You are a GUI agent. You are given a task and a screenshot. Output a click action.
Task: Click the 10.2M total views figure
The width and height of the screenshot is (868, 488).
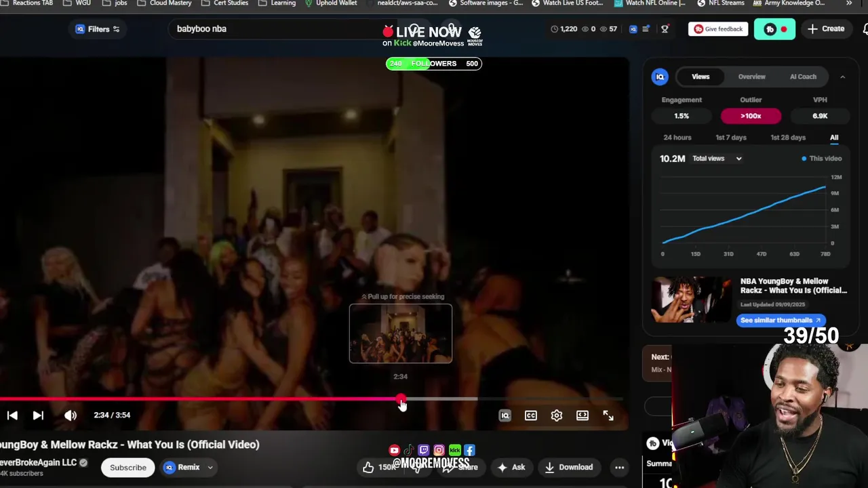[673, 159]
